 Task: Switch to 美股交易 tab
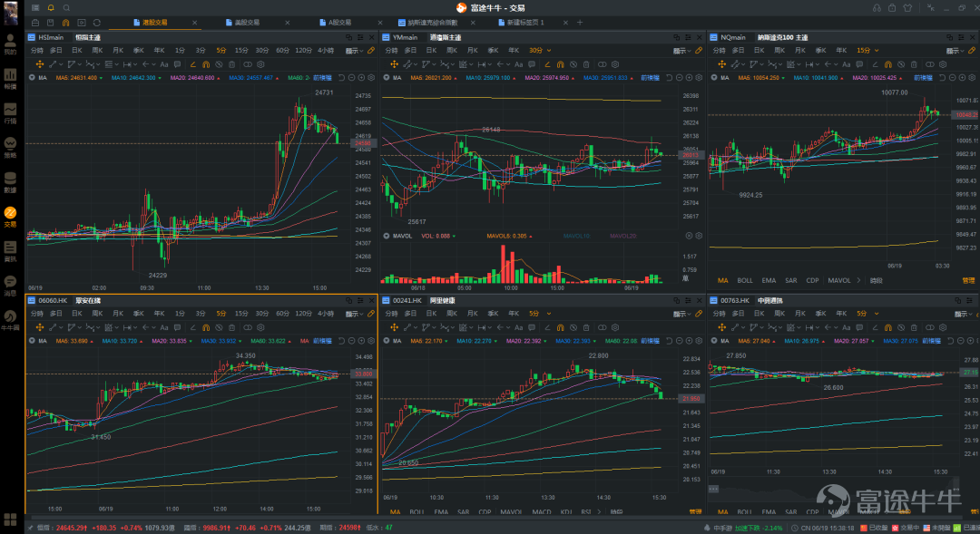click(x=243, y=23)
